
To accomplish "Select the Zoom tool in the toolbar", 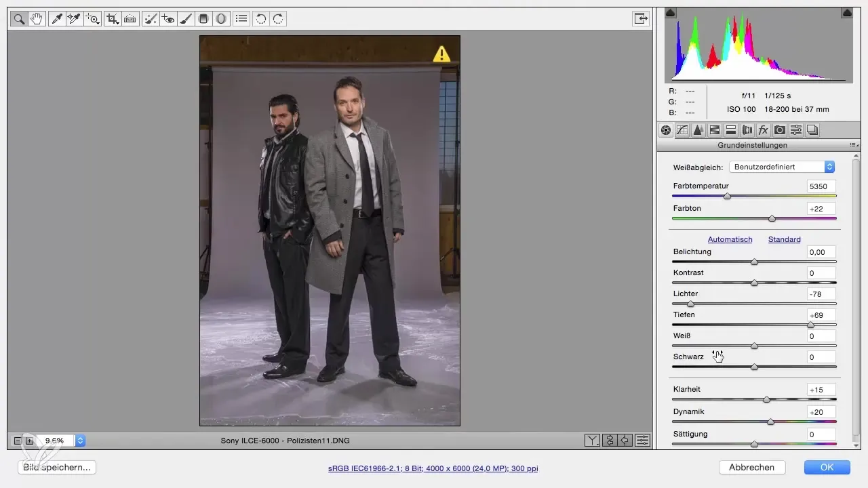I will [19, 19].
